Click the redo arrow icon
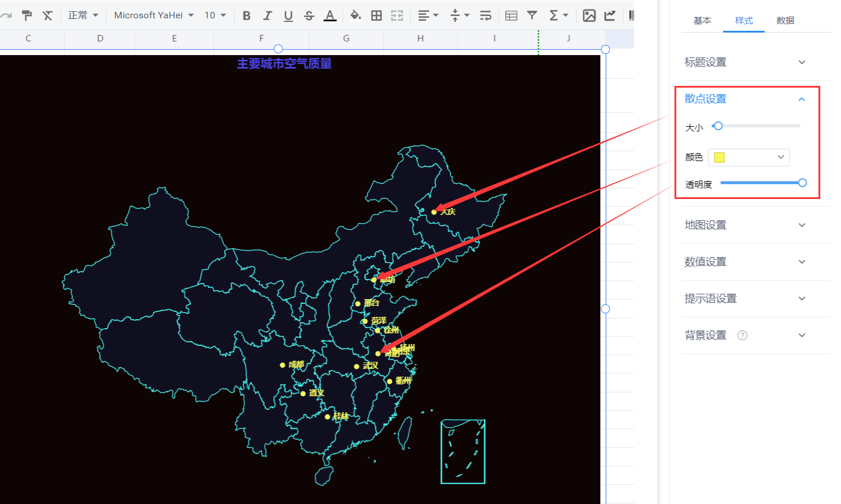This screenshot has height=504, width=841. pos(6,15)
